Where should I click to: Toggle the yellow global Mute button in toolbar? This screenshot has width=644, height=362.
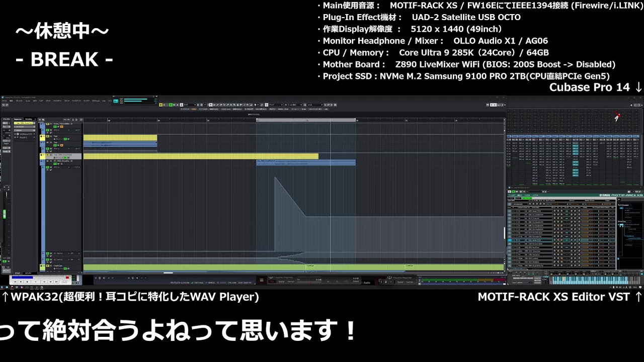(161, 105)
